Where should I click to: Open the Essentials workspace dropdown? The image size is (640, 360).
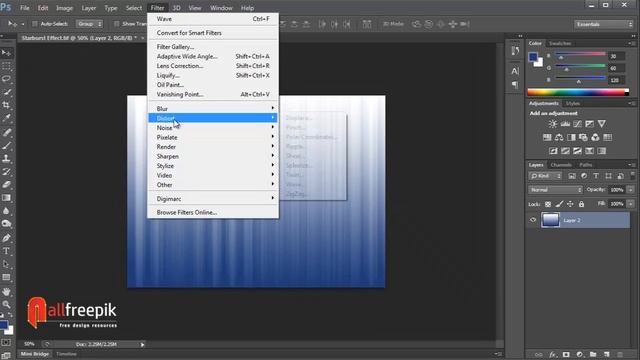coord(604,24)
